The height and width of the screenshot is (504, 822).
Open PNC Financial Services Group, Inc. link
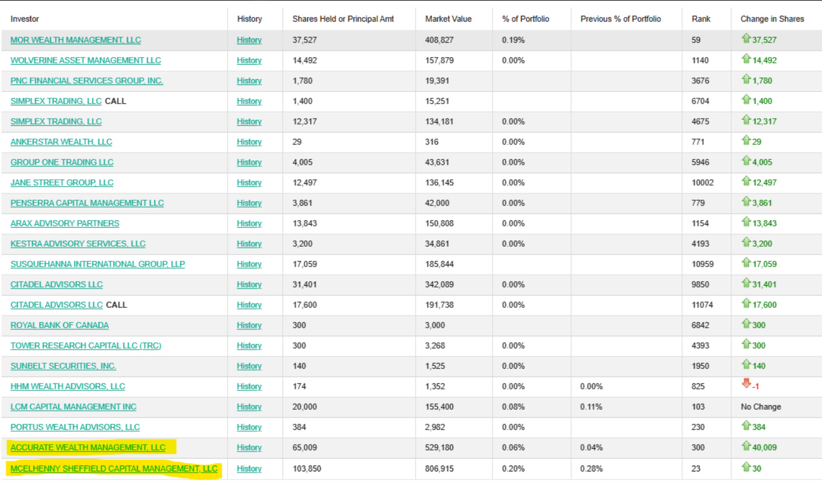(87, 81)
